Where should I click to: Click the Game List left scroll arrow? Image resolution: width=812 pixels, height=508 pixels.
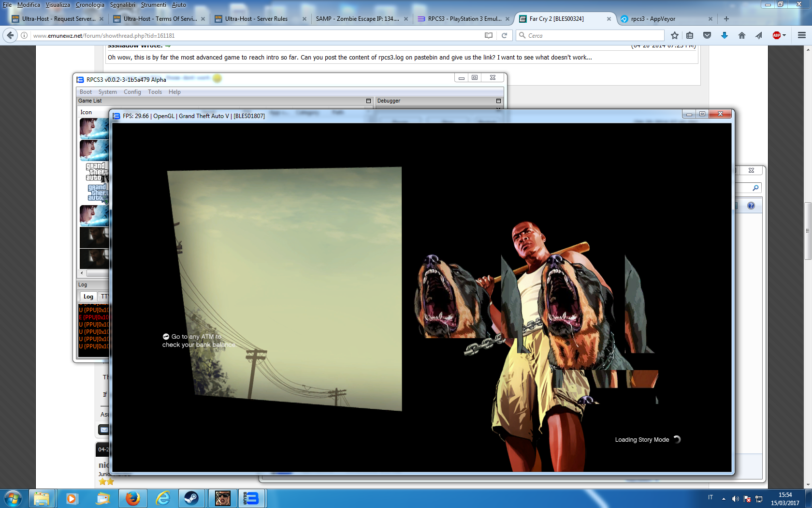(x=82, y=273)
